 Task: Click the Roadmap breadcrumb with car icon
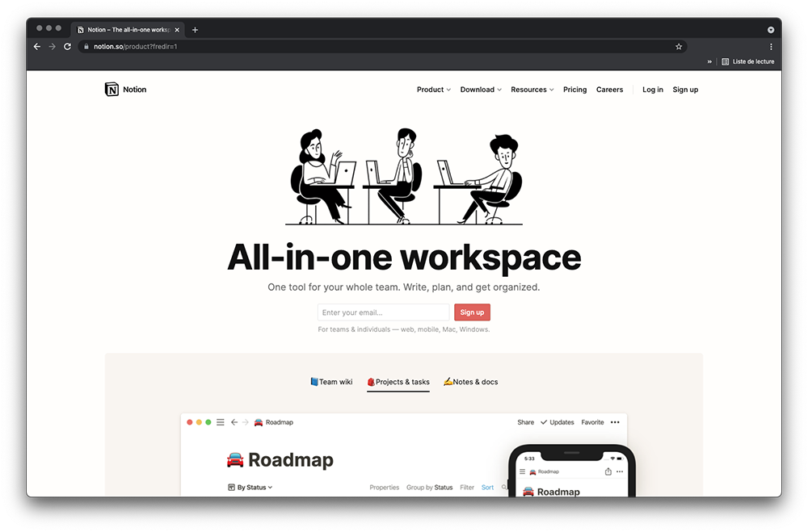pos(274,422)
